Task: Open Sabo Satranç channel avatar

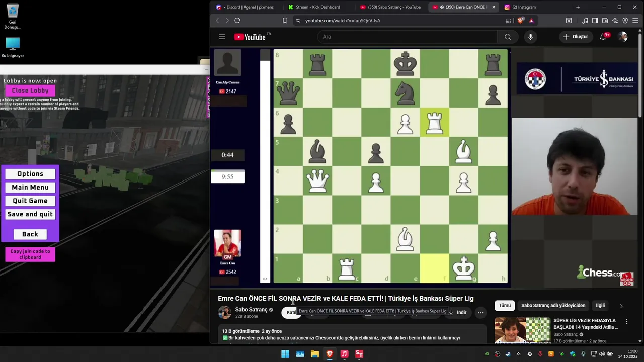Action: [x=224, y=312]
